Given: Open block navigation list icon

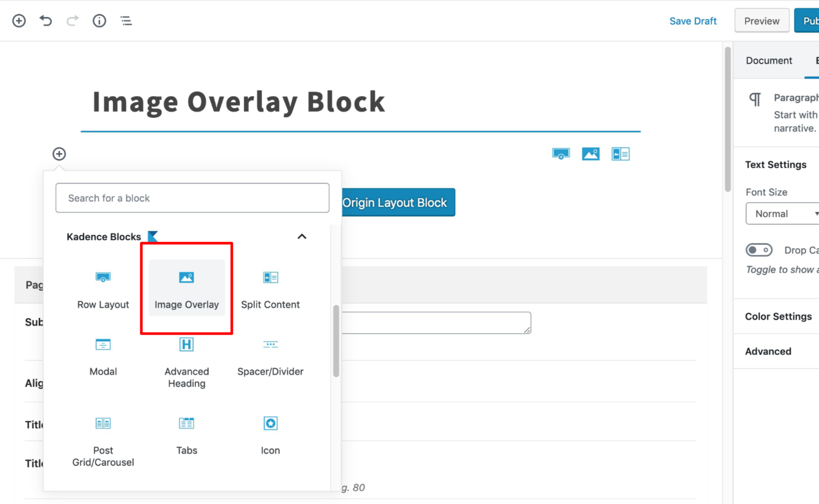Looking at the screenshot, I should click(x=126, y=20).
